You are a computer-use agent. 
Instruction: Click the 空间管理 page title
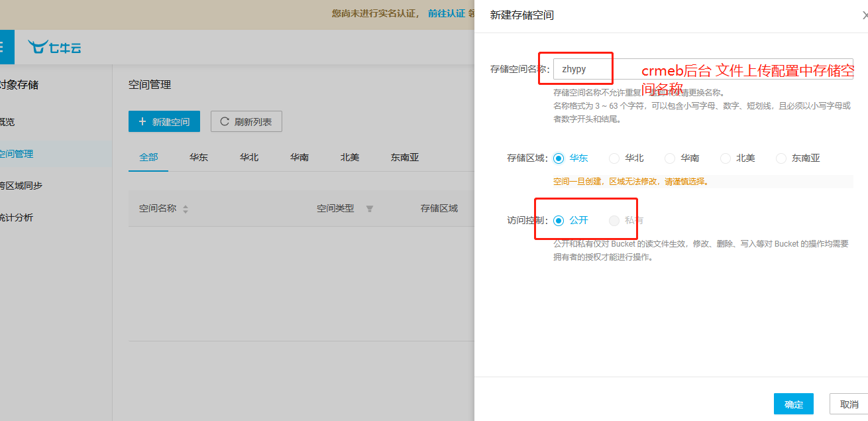[x=150, y=85]
